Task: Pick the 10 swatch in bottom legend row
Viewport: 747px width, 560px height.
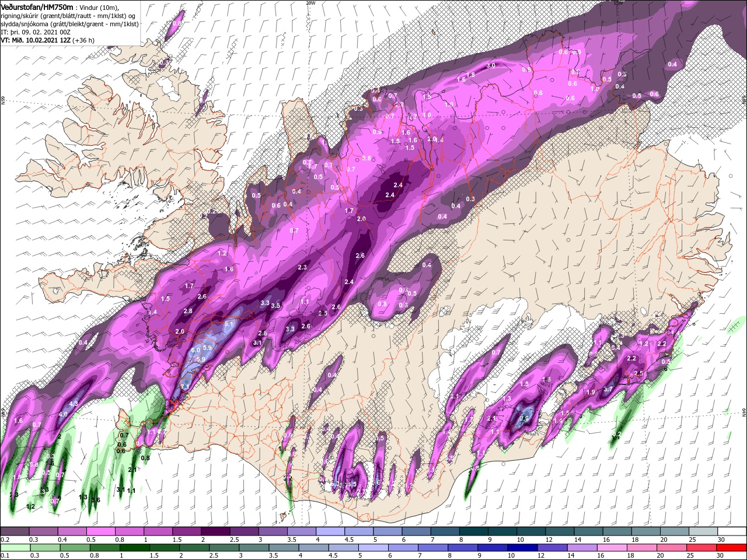Action: point(523,548)
